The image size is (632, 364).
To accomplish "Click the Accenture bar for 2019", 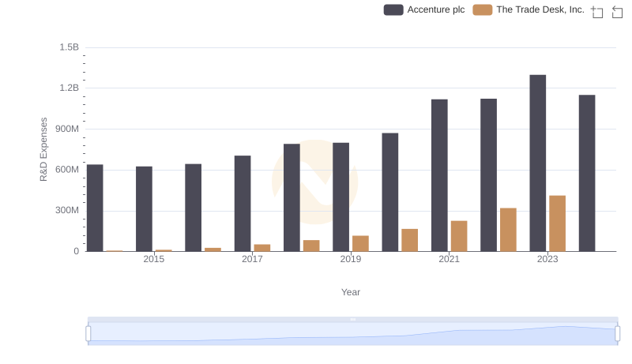I will [341, 197].
